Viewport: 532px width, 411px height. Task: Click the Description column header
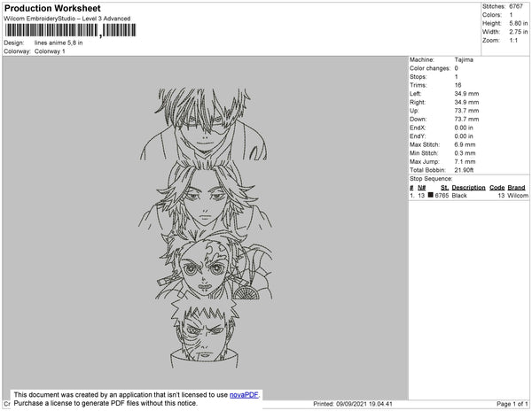pyautogui.click(x=468, y=188)
